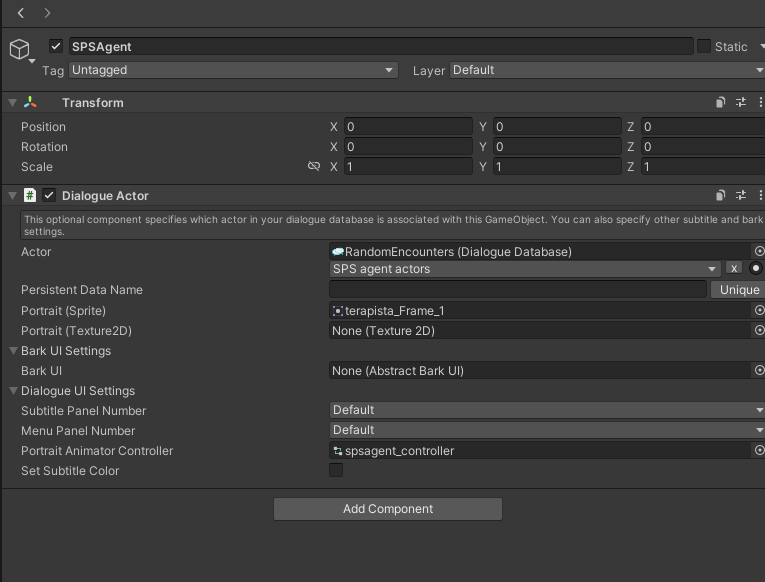765x582 pixels.
Task: Click the None (Texture 2D) field
Action: point(540,331)
